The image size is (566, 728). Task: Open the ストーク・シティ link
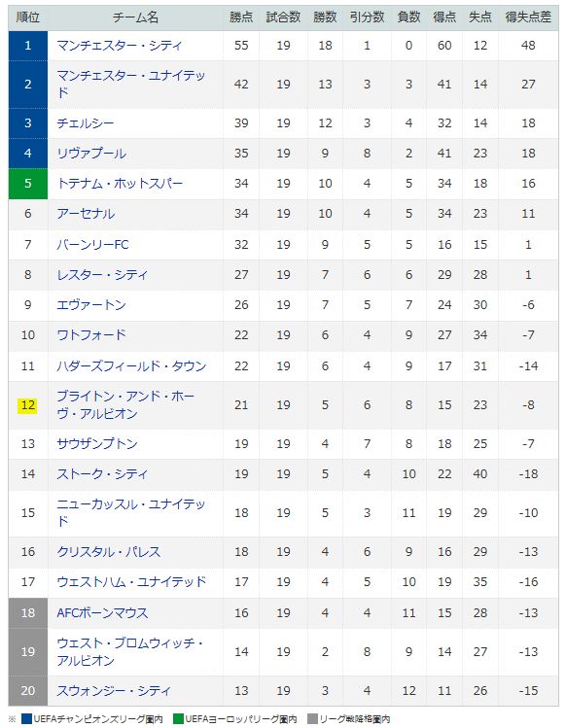(x=102, y=473)
